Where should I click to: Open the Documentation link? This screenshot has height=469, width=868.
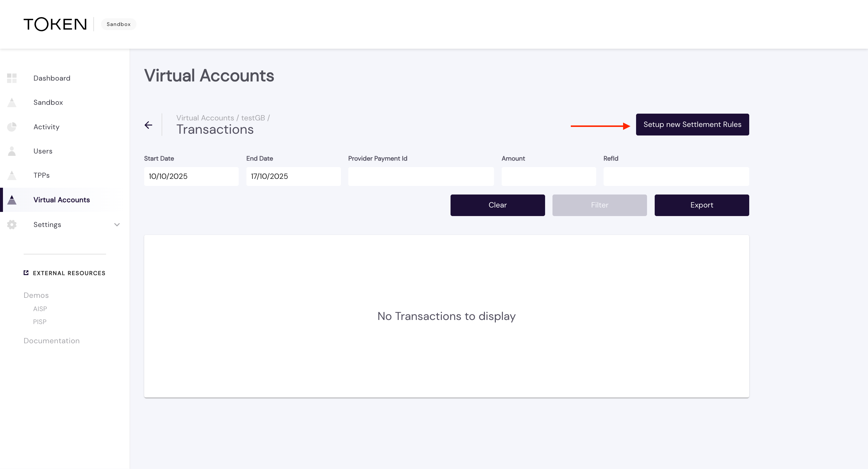click(52, 341)
